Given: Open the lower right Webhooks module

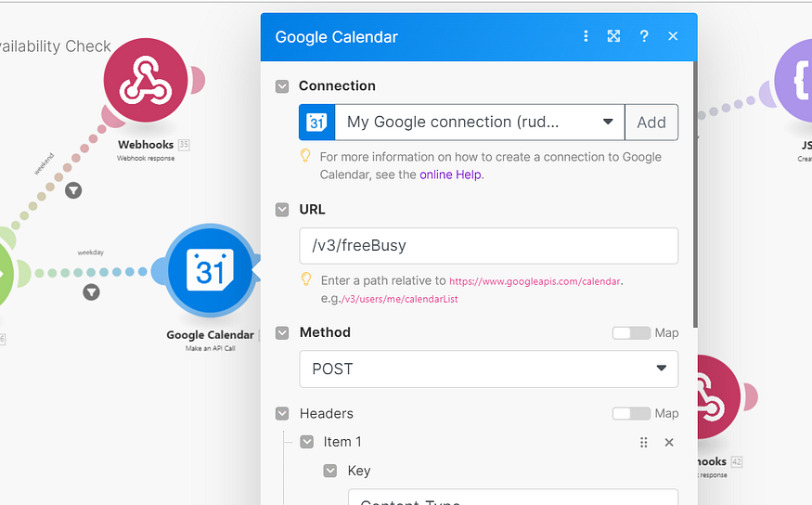Looking at the screenshot, I should click(x=719, y=396).
